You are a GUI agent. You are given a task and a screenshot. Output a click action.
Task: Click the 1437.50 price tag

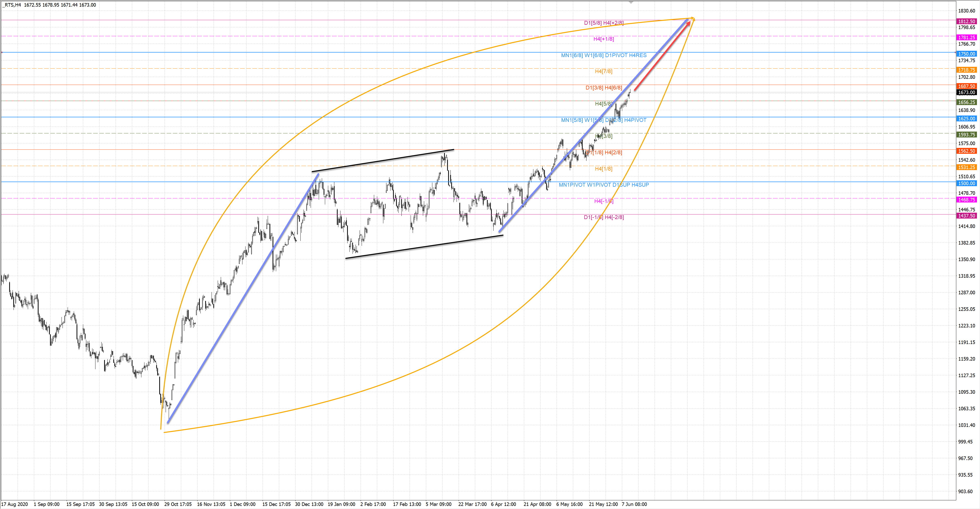[x=966, y=215]
